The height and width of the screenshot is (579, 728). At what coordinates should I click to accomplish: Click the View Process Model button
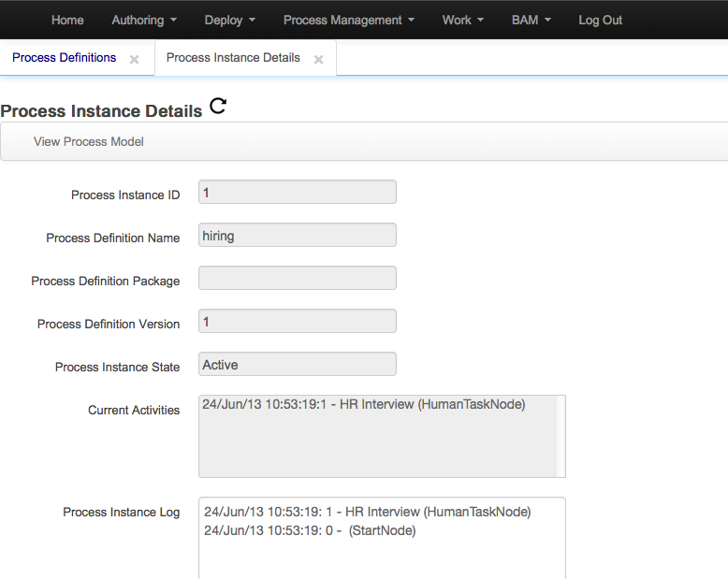pos(89,142)
